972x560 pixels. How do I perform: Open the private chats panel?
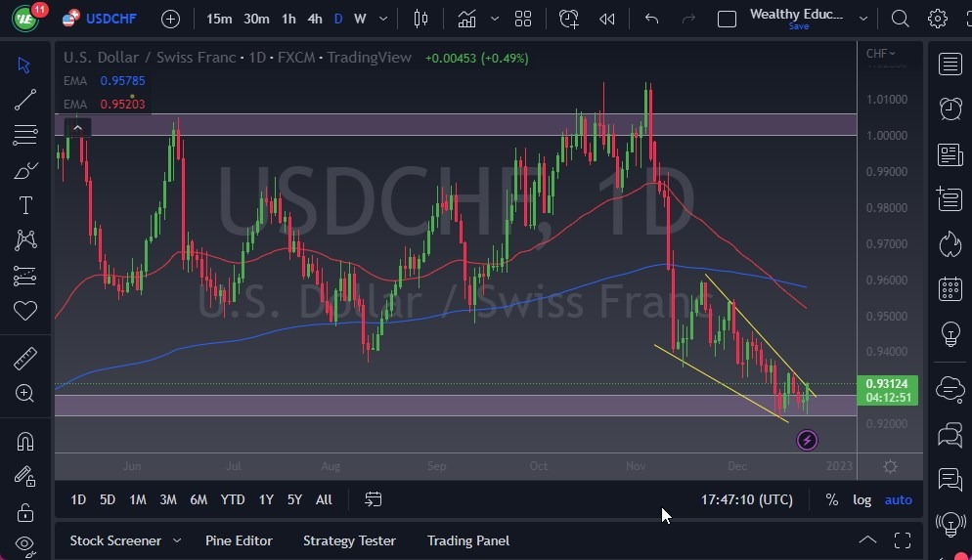pyautogui.click(x=950, y=435)
